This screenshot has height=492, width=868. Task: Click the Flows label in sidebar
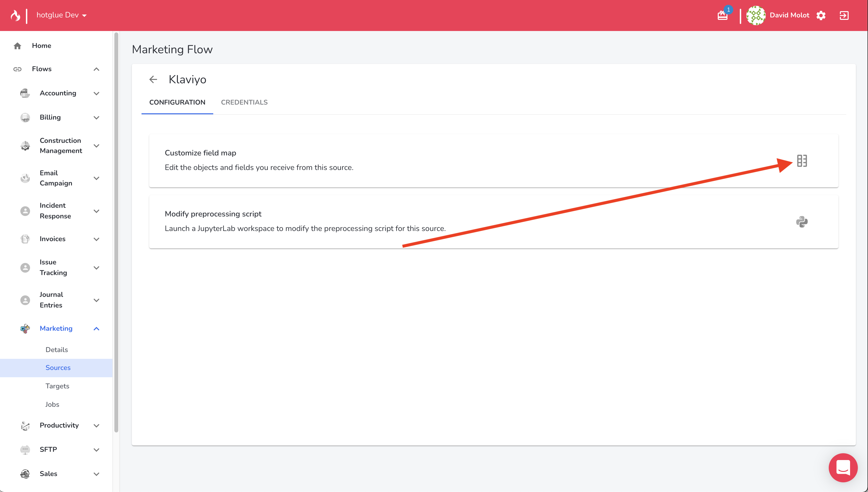42,69
